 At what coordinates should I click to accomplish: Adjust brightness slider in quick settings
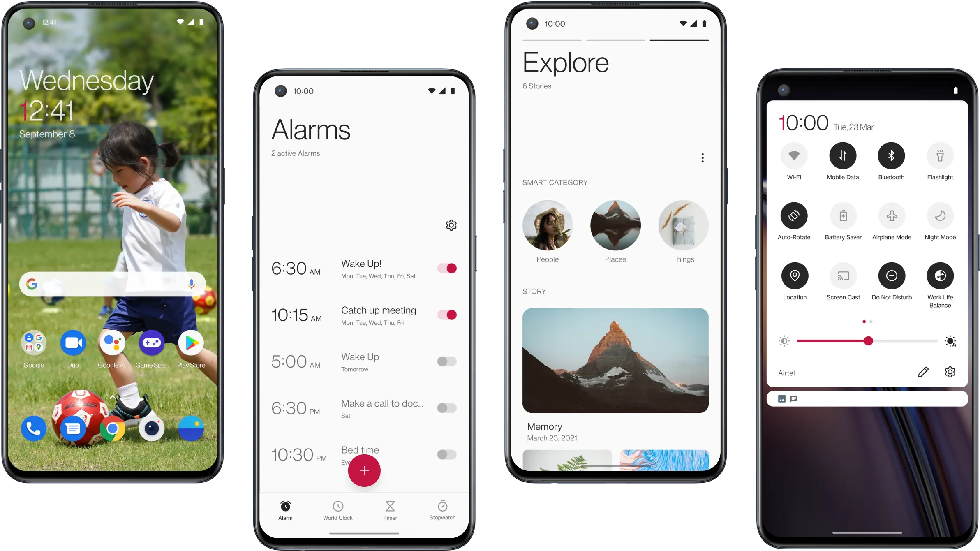click(868, 341)
